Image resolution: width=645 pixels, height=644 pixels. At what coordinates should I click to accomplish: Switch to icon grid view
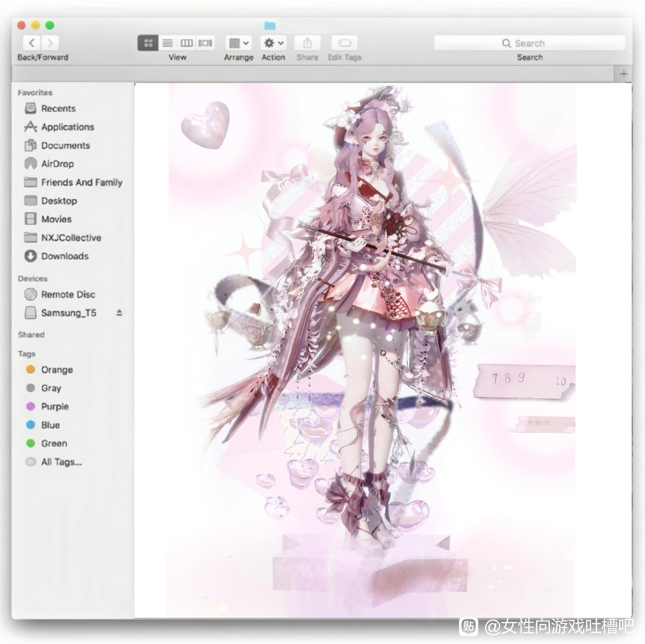pos(148,43)
